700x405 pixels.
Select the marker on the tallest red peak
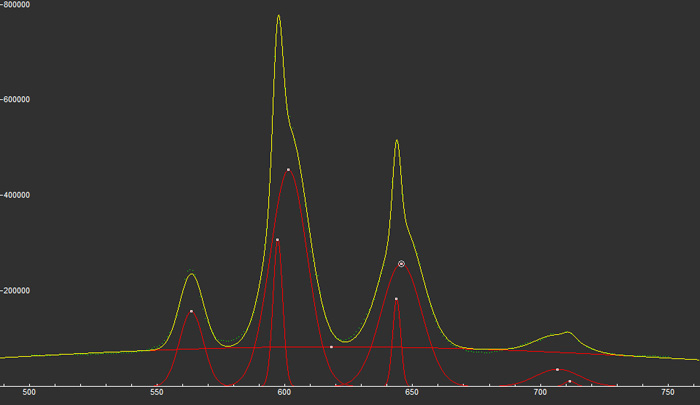(x=288, y=170)
